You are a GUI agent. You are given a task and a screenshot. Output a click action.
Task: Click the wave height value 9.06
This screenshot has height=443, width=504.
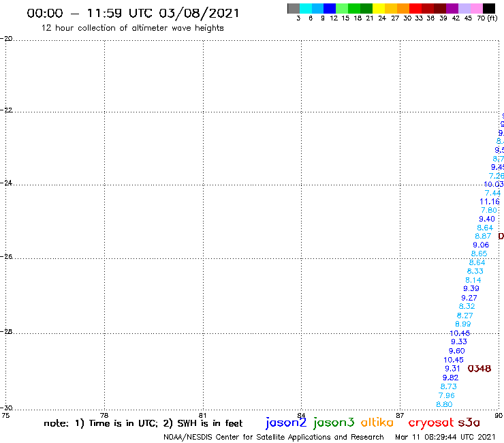coord(481,245)
